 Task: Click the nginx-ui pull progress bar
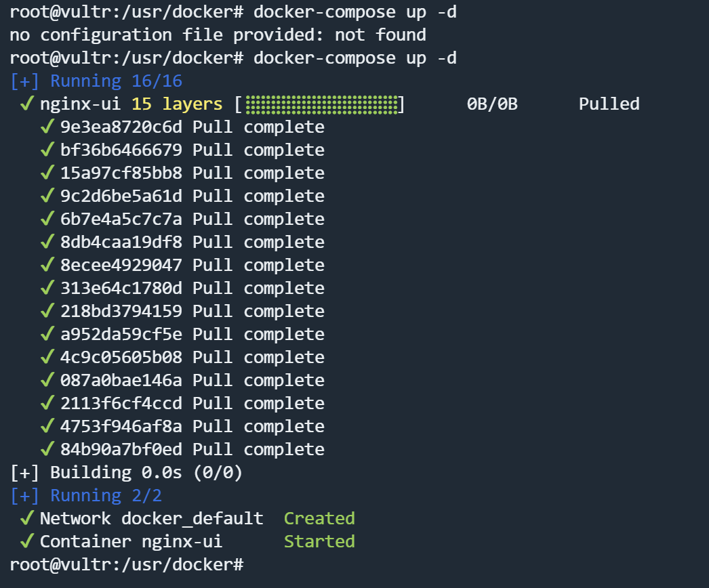pos(321,104)
